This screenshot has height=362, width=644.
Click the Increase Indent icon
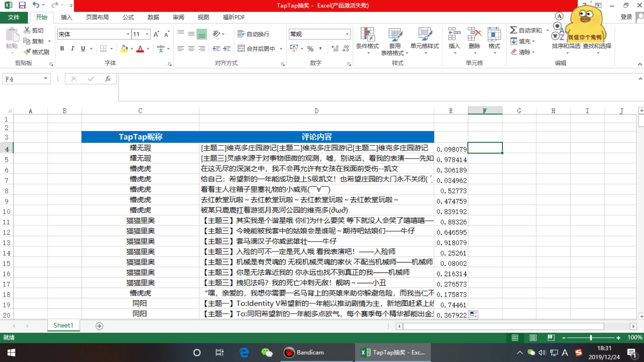[227, 49]
